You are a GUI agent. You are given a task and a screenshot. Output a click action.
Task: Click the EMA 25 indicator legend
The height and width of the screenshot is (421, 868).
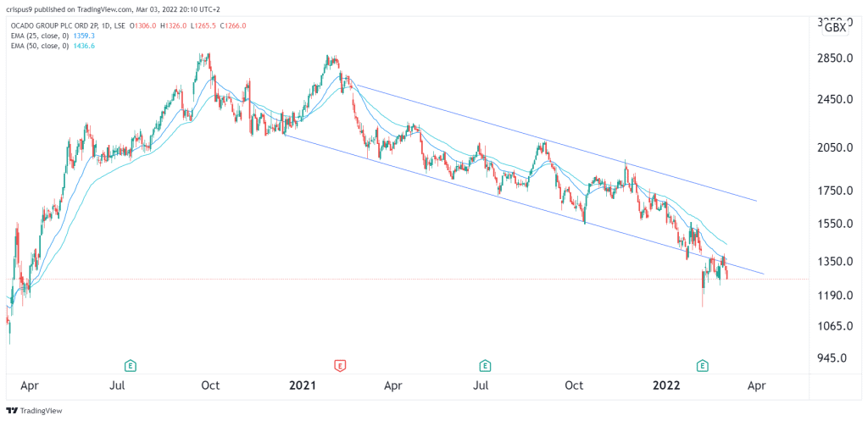point(40,37)
